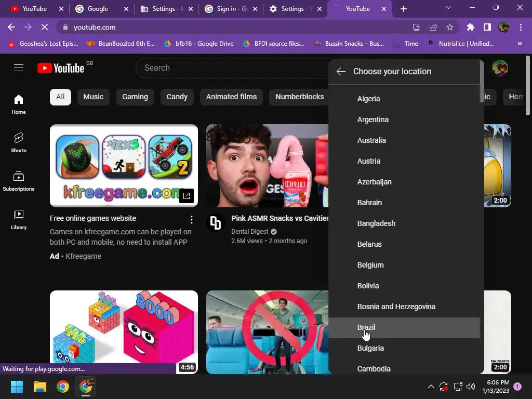Switch to first YouTube tab
The image size is (532, 399).
[x=34, y=9]
